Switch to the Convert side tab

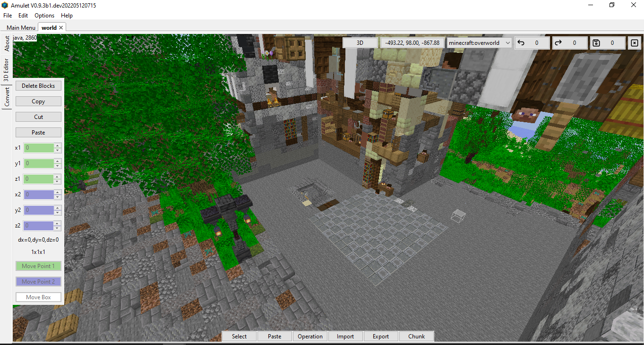click(x=7, y=94)
